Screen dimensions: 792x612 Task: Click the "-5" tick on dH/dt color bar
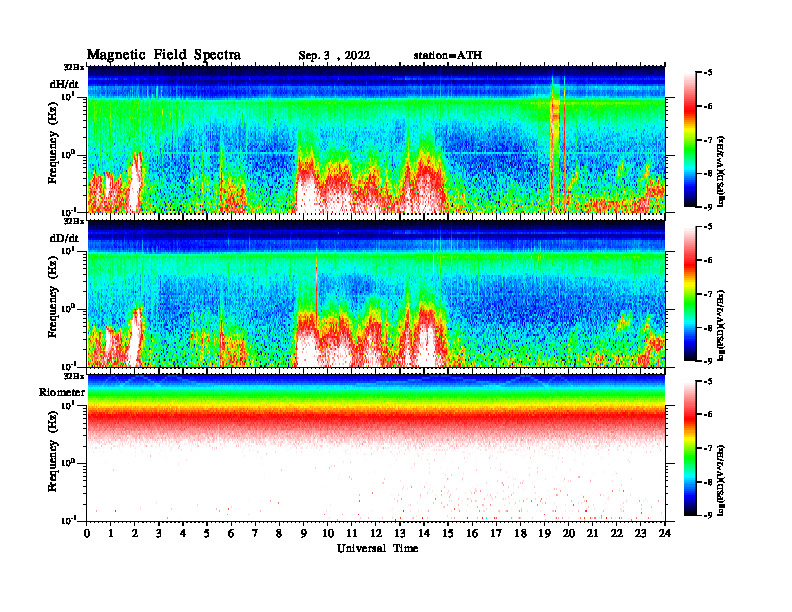(x=708, y=73)
